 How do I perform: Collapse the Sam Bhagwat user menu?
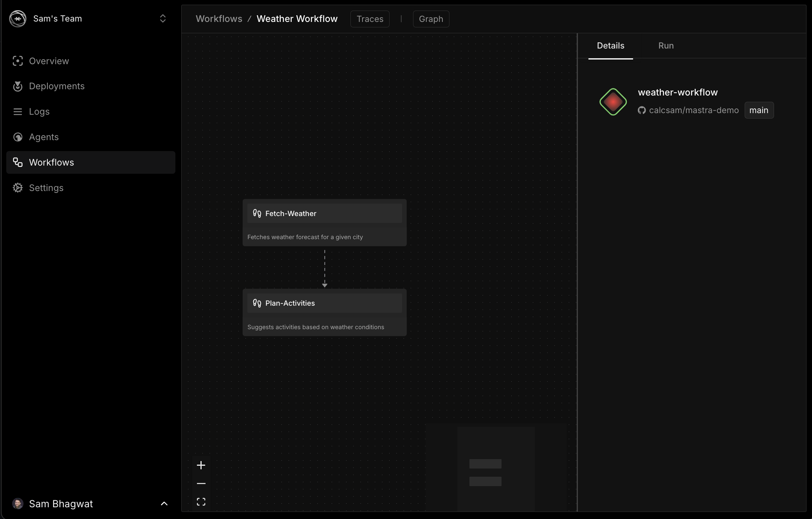tap(164, 504)
